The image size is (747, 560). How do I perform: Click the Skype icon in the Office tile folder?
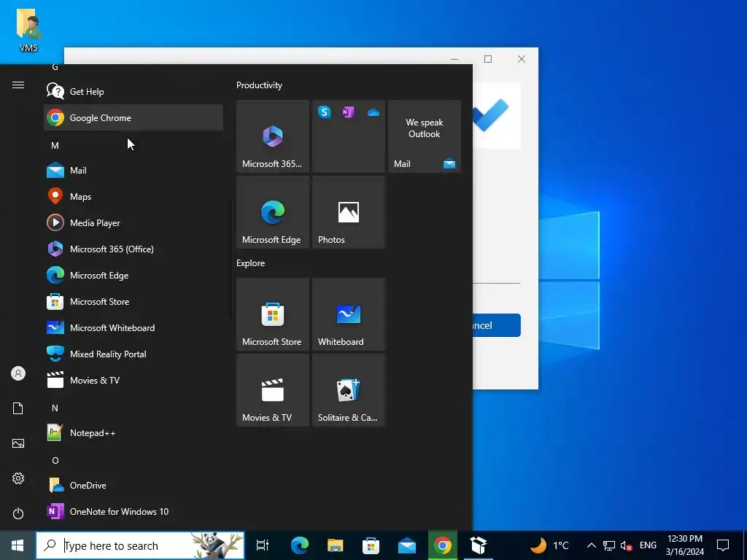click(325, 112)
